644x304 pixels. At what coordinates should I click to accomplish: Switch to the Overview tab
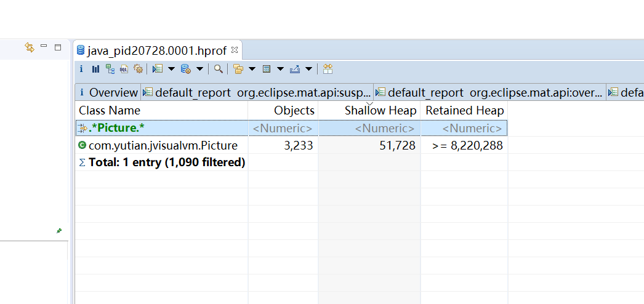click(x=108, y=92)
